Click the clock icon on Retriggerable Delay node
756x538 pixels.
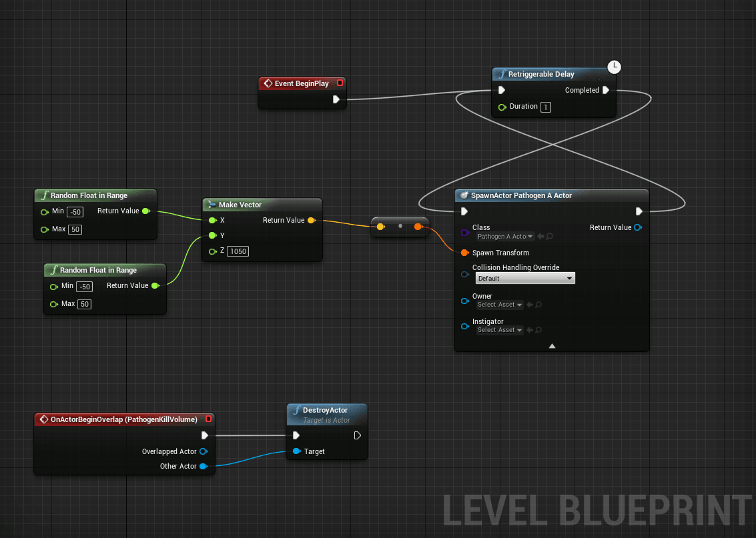pyautogui.click(x=614, y=67)
